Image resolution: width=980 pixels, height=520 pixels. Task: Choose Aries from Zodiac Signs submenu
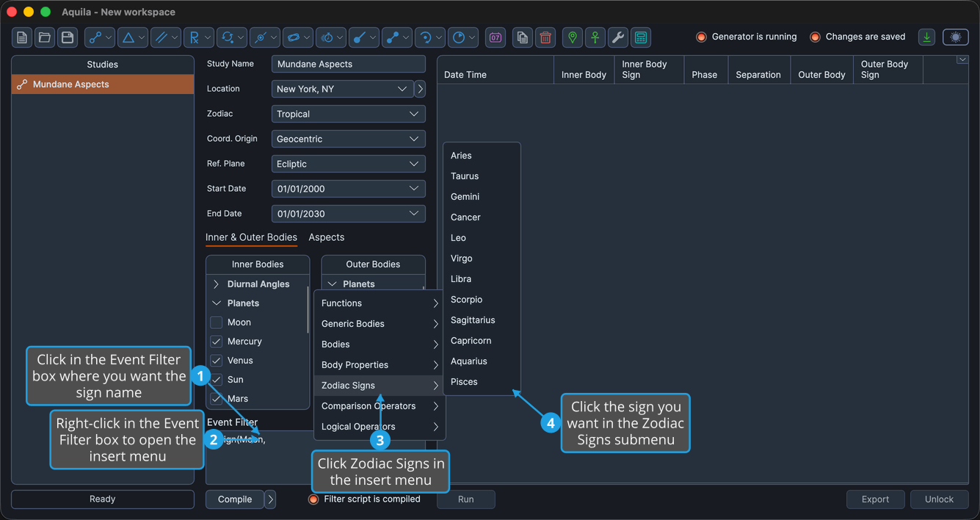482,156
